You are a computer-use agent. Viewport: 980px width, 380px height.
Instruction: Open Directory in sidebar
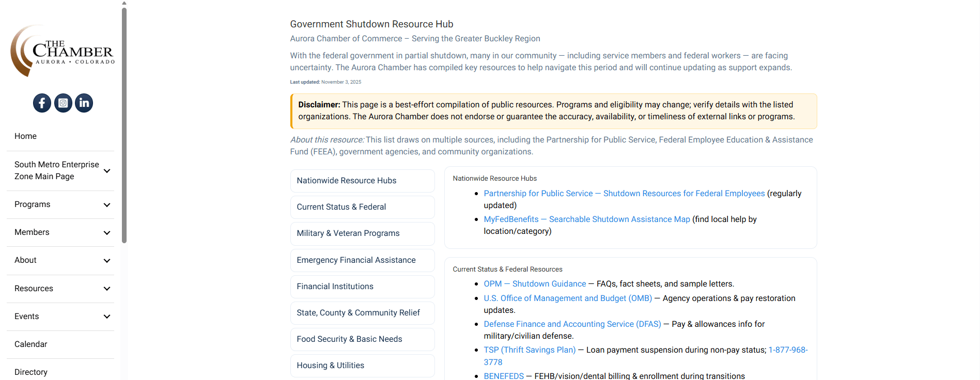coord(31,372)
